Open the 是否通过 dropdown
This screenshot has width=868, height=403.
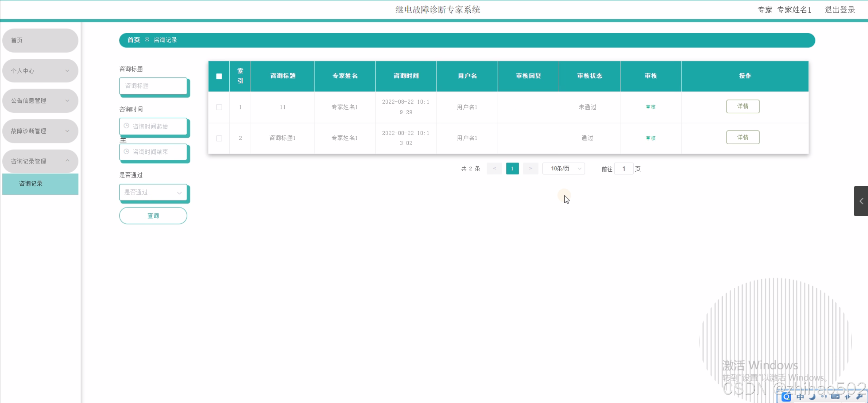pyautogui.click(x=153, y=192)
